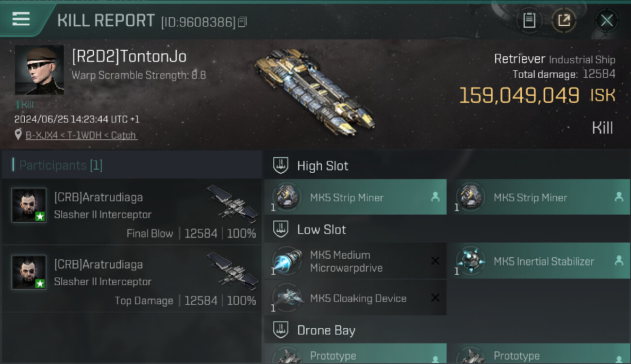Screen dimensions: 631x364
Task: Copy the kill report ID icon
Action: click(243, 22)
